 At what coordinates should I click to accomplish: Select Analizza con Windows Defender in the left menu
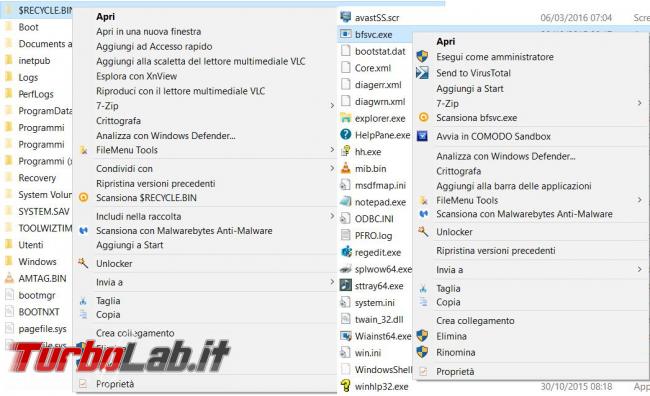pyautogui.click(x=165, y=136)
